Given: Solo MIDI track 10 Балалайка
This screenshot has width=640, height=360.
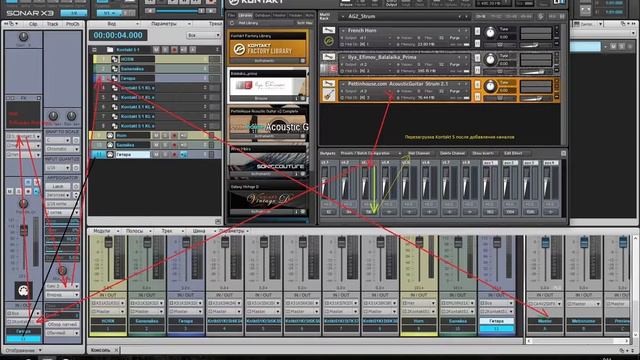Looking at the screenshot, I should click(x=165, y=144).
